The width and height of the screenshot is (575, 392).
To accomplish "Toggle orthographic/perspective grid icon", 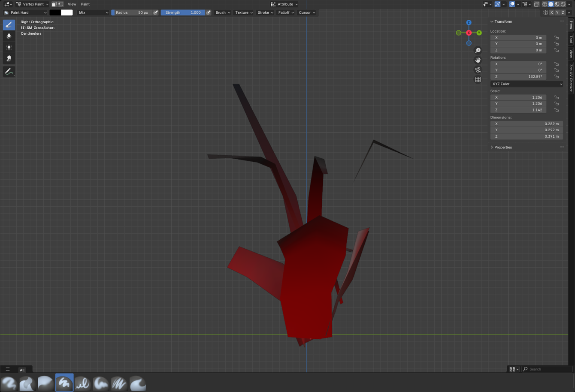I will (x=478, y=80).
